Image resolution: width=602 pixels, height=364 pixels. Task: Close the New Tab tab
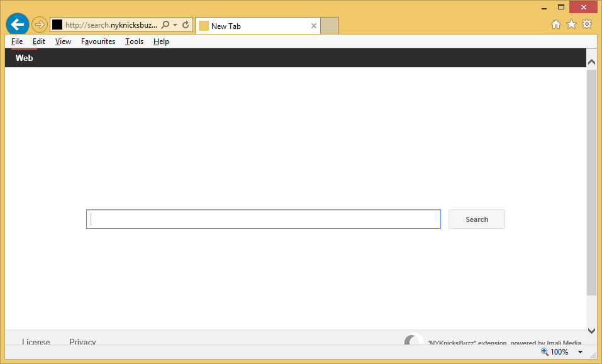pyautogui.click(x=314, y=26)
